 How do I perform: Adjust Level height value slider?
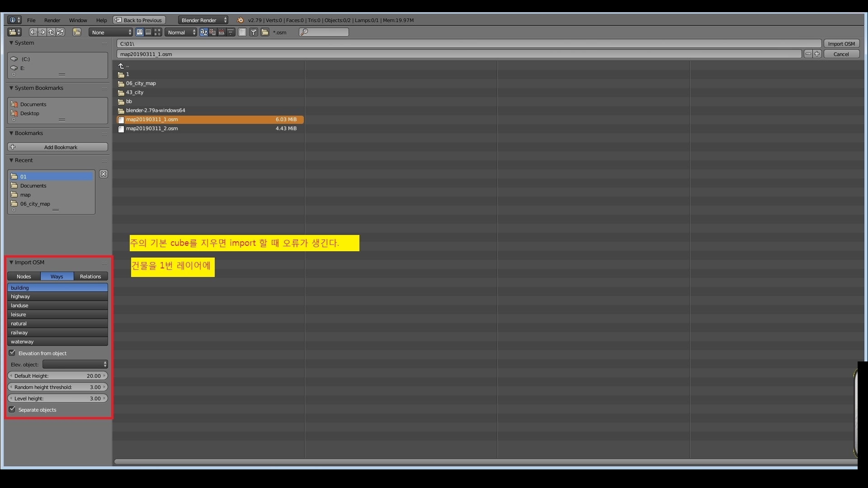pos(57,398)
